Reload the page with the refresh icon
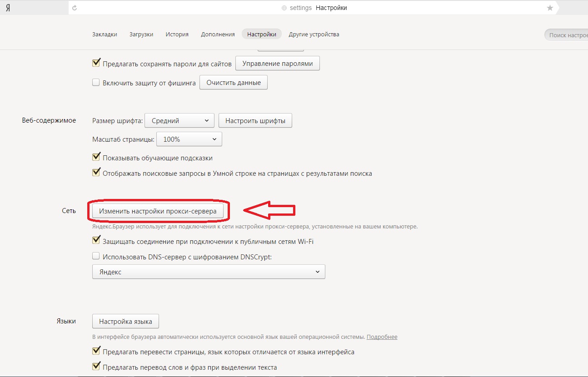The image size is (588, 377). click(75, 8)
